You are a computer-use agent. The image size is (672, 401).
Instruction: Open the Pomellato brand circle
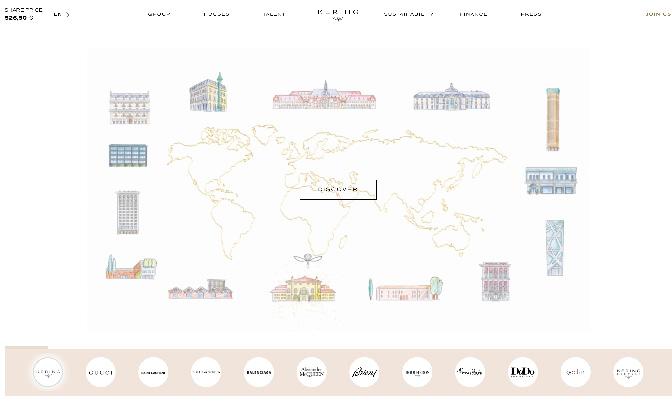coord(470,372)
